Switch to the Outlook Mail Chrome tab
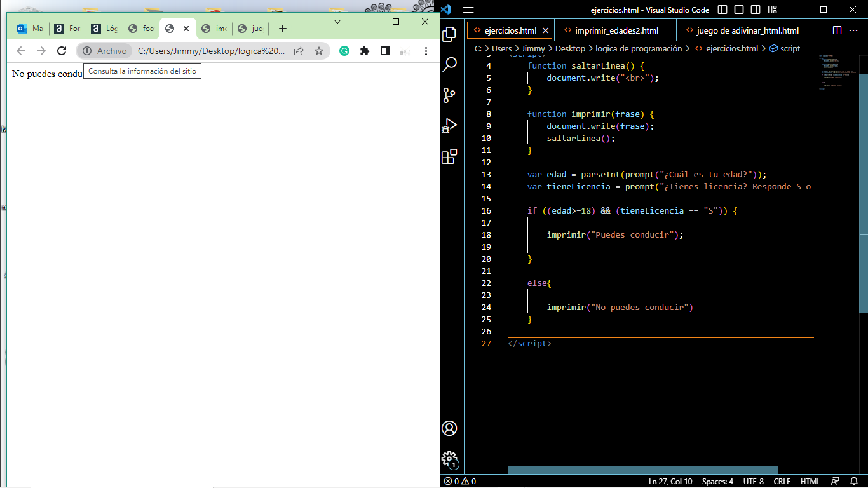 click(31, 29)
